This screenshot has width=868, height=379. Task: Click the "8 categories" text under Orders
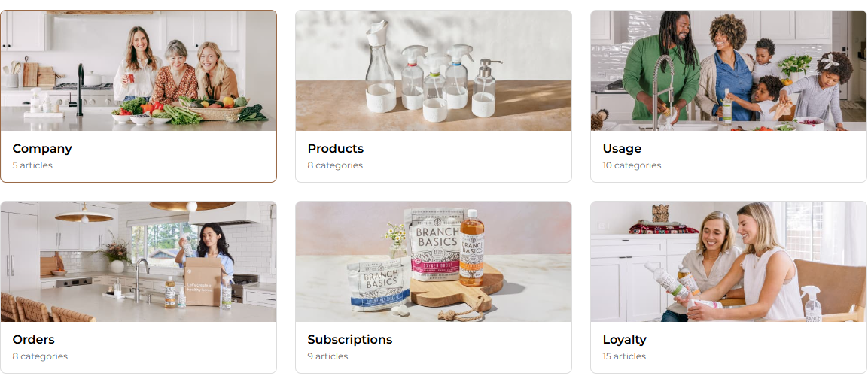[40, 356]
